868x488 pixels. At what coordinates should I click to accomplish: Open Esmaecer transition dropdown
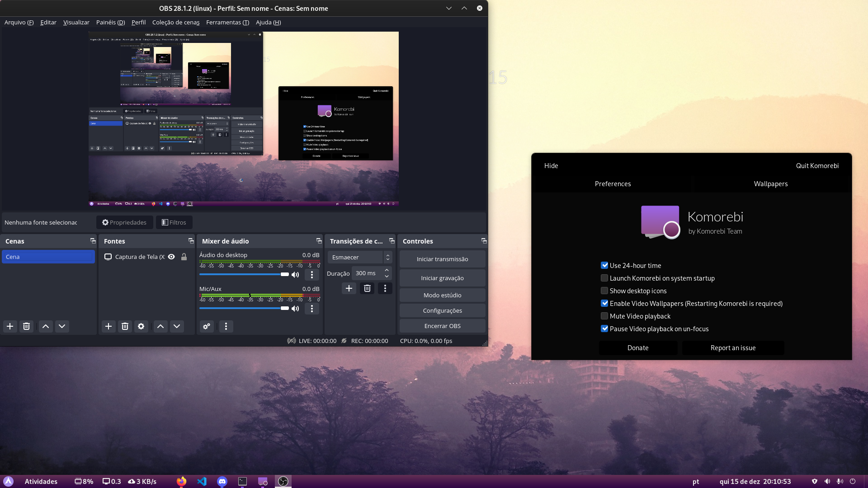click(359, 257)
